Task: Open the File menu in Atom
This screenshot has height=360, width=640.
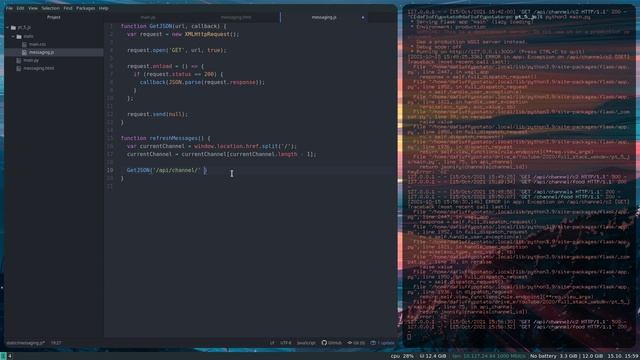Action: click(9, 8)
